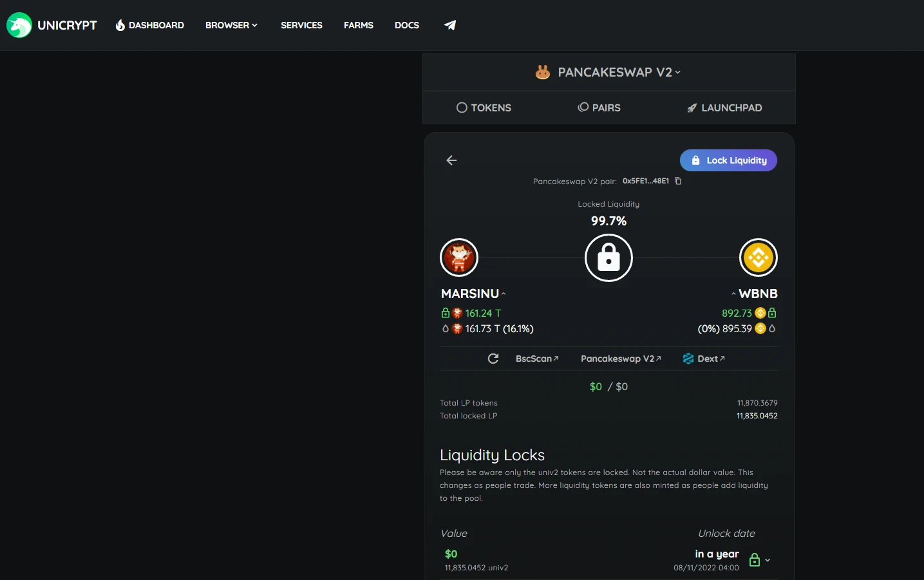Click the UNICRYPT brand name
The image size is (924, 580).
point(67,25)
